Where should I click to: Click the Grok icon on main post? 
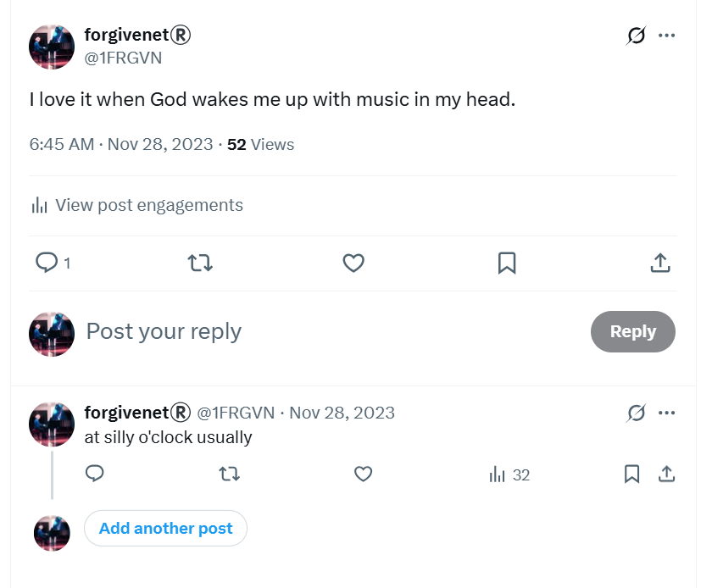tap(636, 36)
